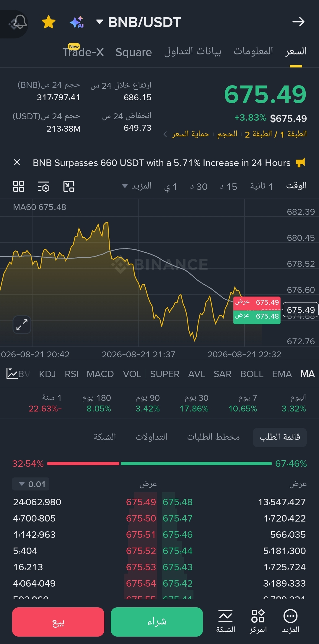Viewport: 319px width, 644px height.
Task: Tap the buy/sell ratio bar
Action: pos(159,464)
